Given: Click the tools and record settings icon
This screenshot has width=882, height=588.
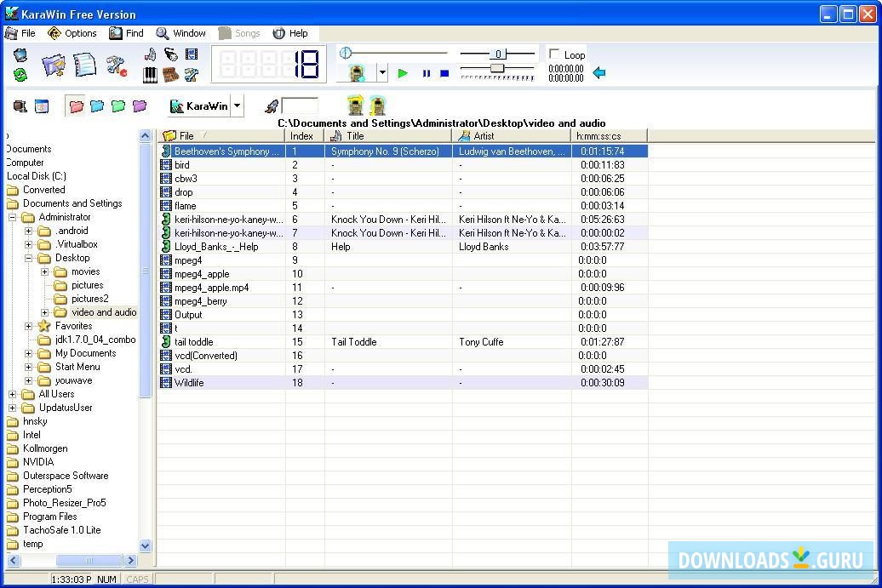Looking at the screenshot, I should [x=117, y=66].
